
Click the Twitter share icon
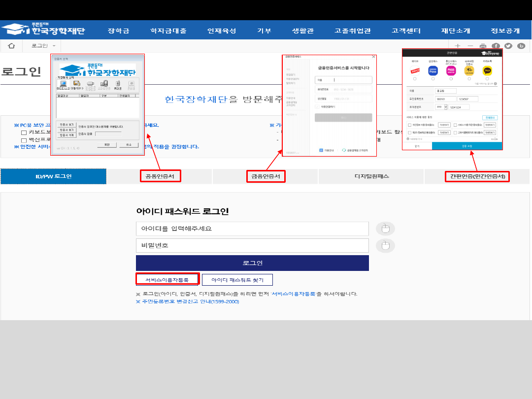coord(508,46)
